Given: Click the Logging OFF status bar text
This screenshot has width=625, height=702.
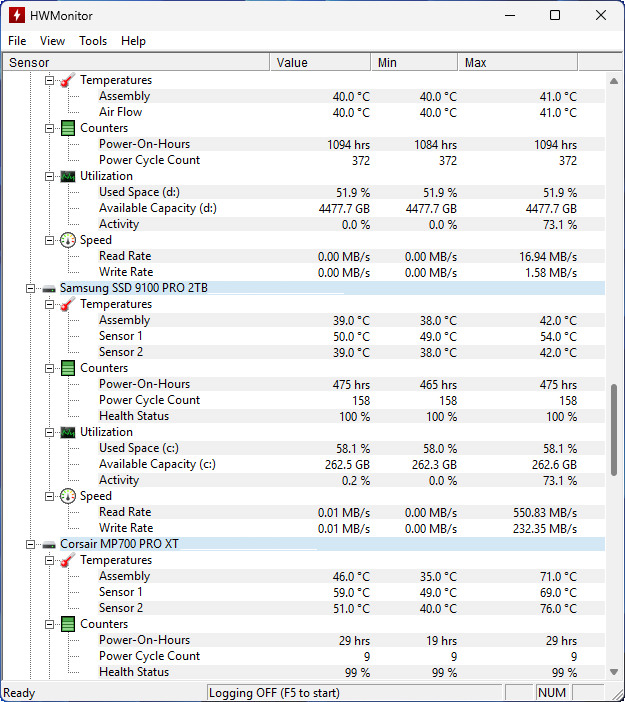Looking at the screenshot, I should (274, 693).
